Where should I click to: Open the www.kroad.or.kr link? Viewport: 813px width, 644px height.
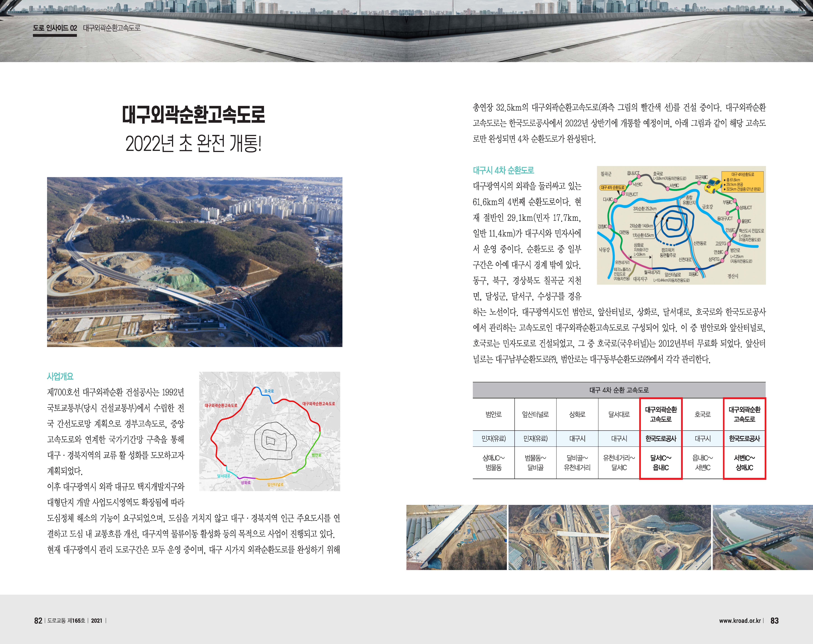[x=740, y=621]
